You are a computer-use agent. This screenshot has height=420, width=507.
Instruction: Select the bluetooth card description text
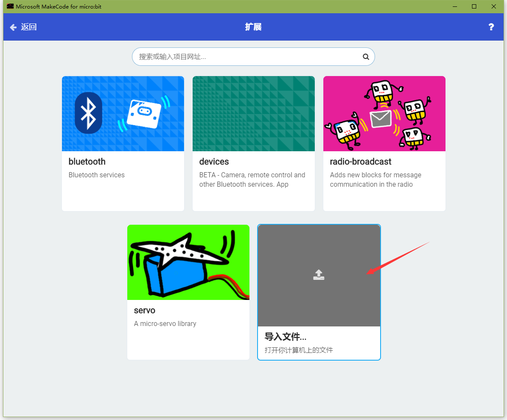[96, 175]
